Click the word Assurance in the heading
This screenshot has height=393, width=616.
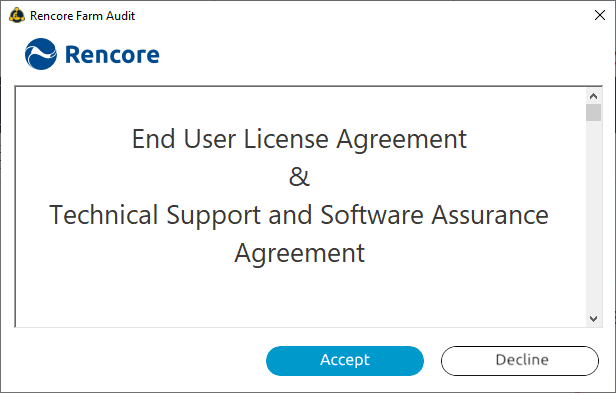point(490,215)
